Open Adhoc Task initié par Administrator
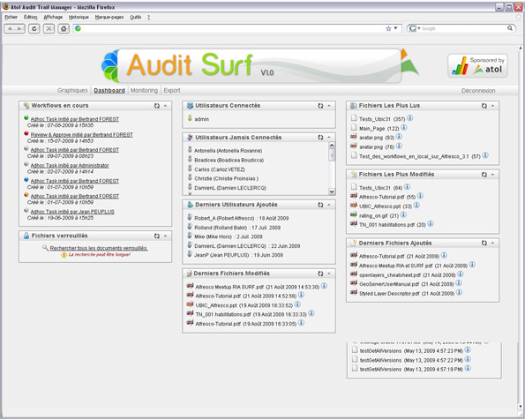Viewport: 525px width, 420px height. pos(70,166)
